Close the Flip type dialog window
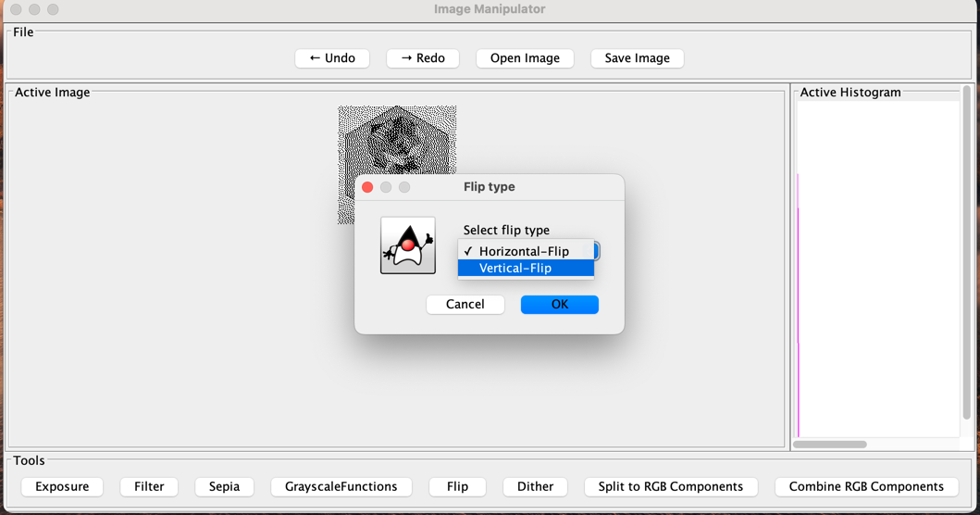 pyautogui.click(x=367, y=187)
